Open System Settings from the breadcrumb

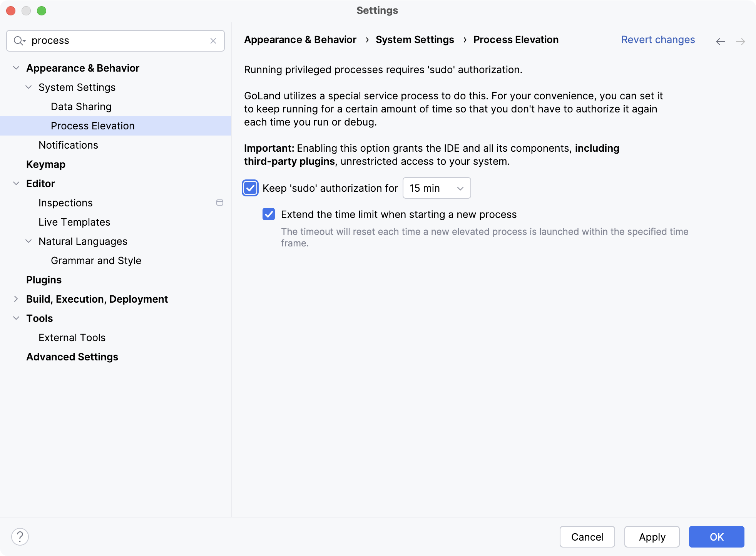415,40
